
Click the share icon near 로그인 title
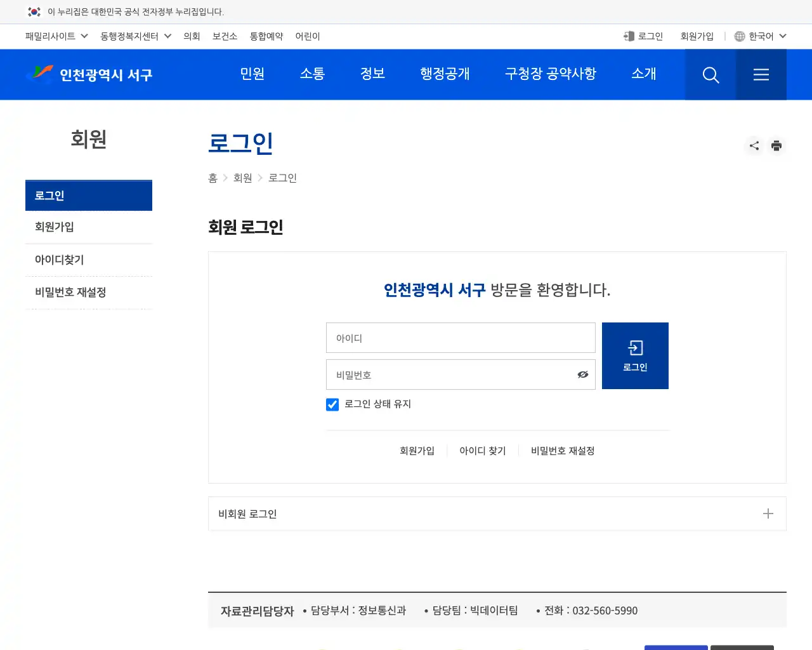pos(754,145)
